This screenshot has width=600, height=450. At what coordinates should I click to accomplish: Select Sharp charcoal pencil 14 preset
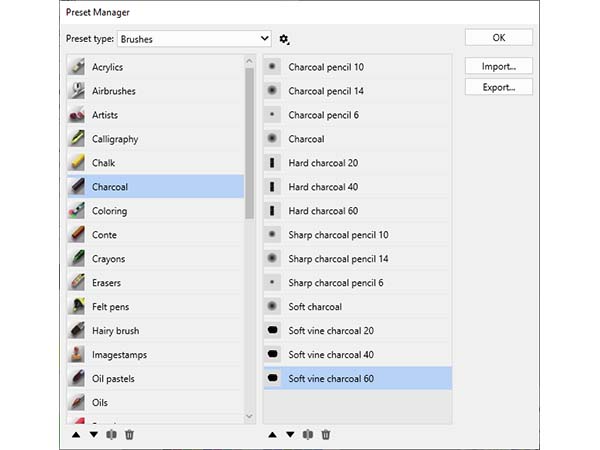coord(357,259)
